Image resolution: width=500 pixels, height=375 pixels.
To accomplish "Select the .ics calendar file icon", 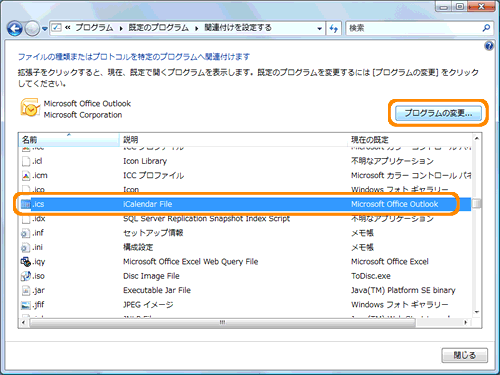I will 26,204.
